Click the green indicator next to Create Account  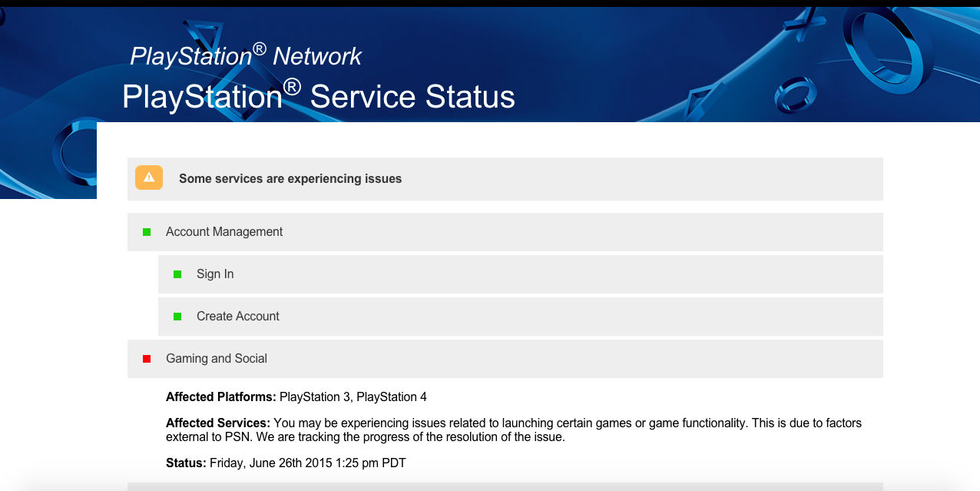(177, 316)
